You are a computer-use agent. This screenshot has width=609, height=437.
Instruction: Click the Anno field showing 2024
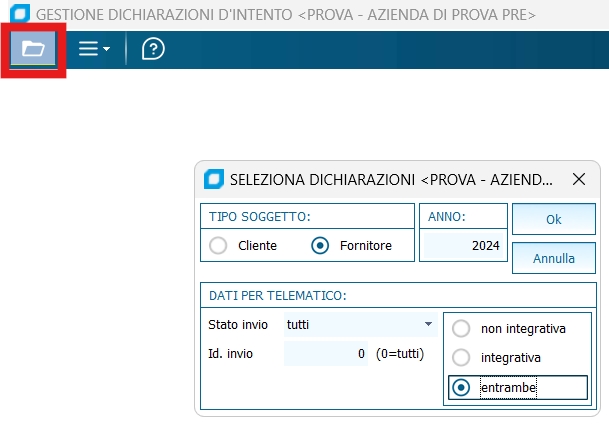point(463,245)
